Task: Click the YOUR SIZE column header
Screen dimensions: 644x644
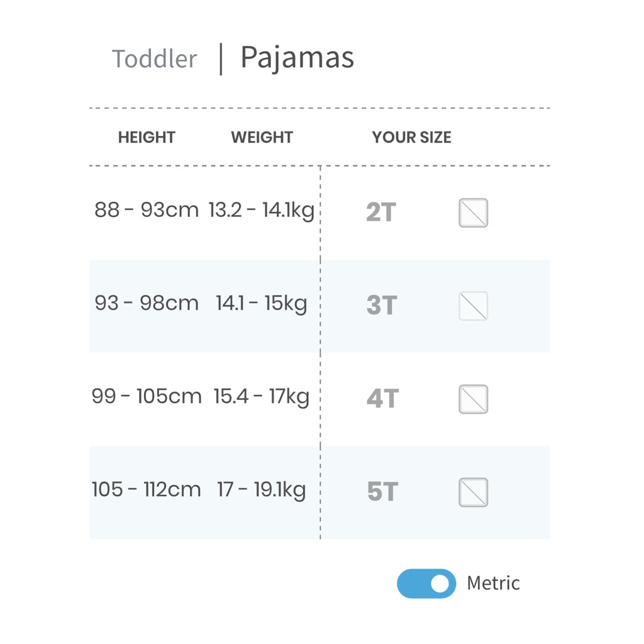Action: click(411, 138)
